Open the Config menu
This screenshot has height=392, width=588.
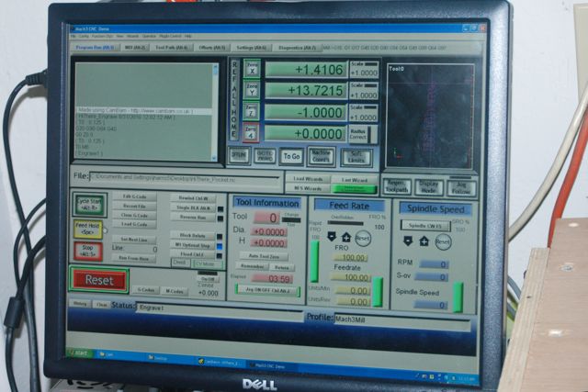tap(84, 37)
